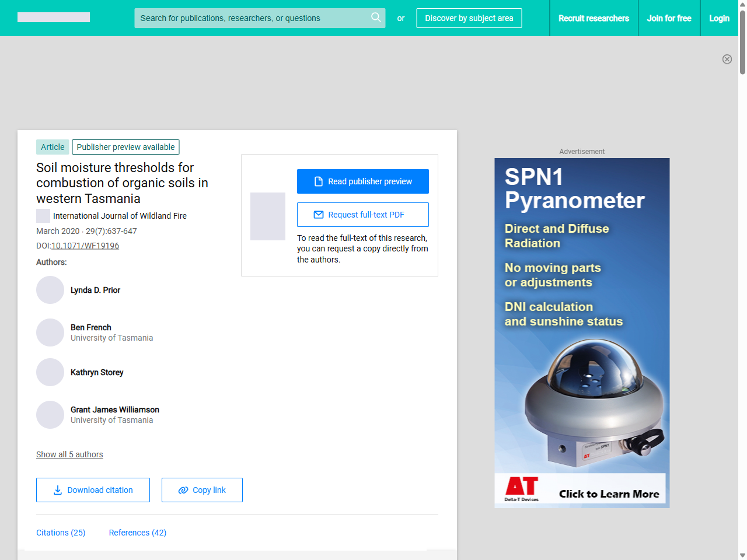
Task: Click the publication preview thumbnail
Action: 268,216
